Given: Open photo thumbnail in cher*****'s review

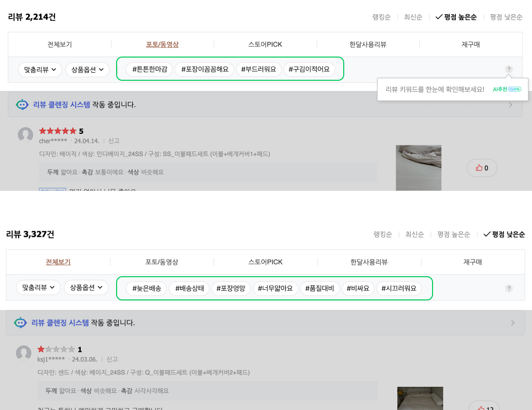Looking at the screenshot, I should [418, 168].
